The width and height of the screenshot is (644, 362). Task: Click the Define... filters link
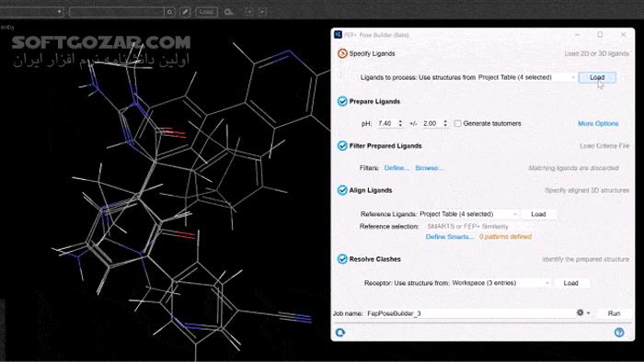pyautogui.click(x=397, y=168)
